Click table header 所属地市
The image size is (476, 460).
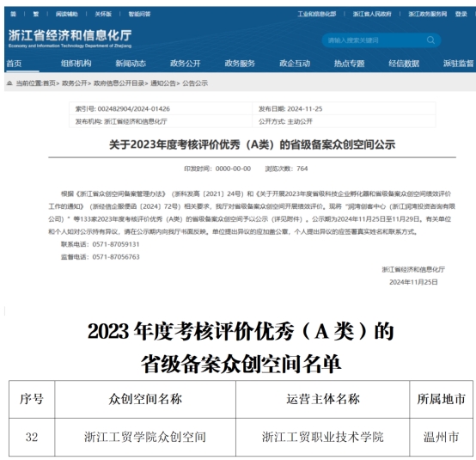coord(441,399)
